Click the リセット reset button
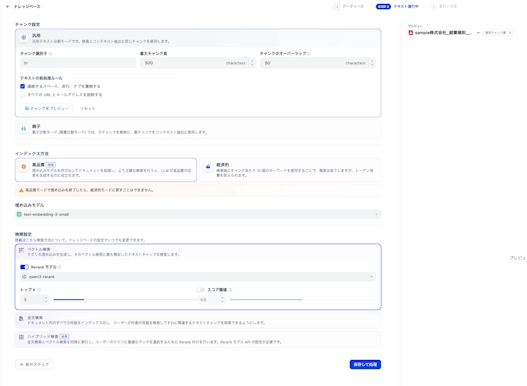 click(87, 108)
